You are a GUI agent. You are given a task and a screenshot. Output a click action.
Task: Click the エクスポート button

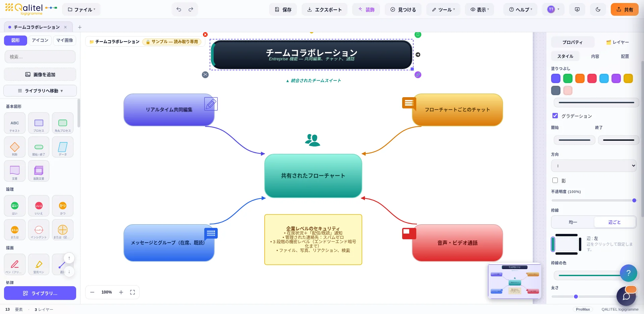pyautogui.click(x=324, y=9)
